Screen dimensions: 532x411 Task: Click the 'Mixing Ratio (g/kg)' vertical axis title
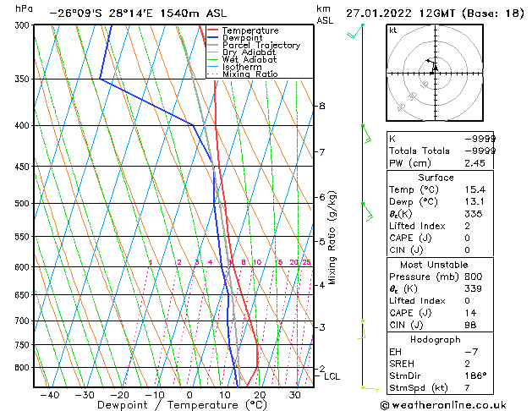(x=332, y=238)
